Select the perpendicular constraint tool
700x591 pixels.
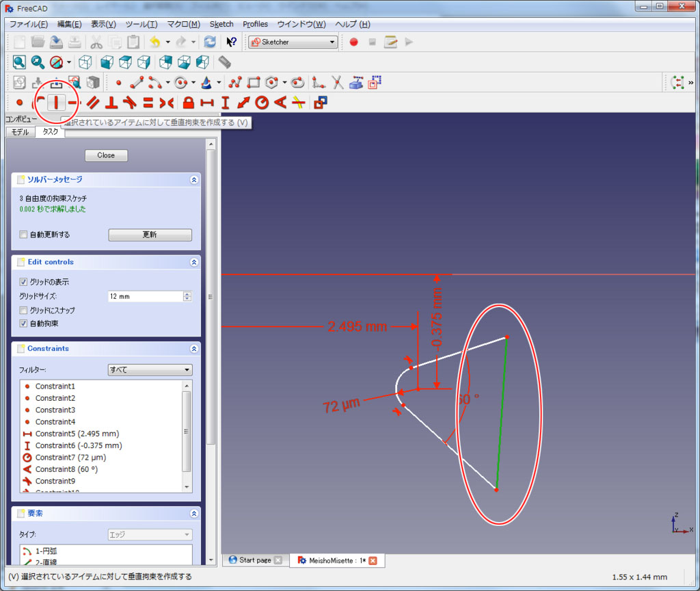(111, 103)
